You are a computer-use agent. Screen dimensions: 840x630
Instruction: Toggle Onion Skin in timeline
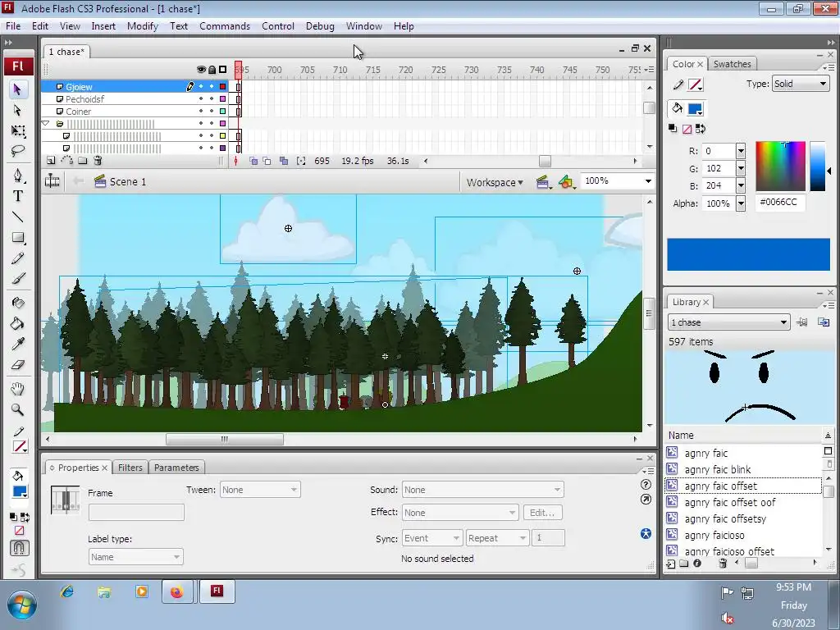pyautogui.click(x=253, y=161)
